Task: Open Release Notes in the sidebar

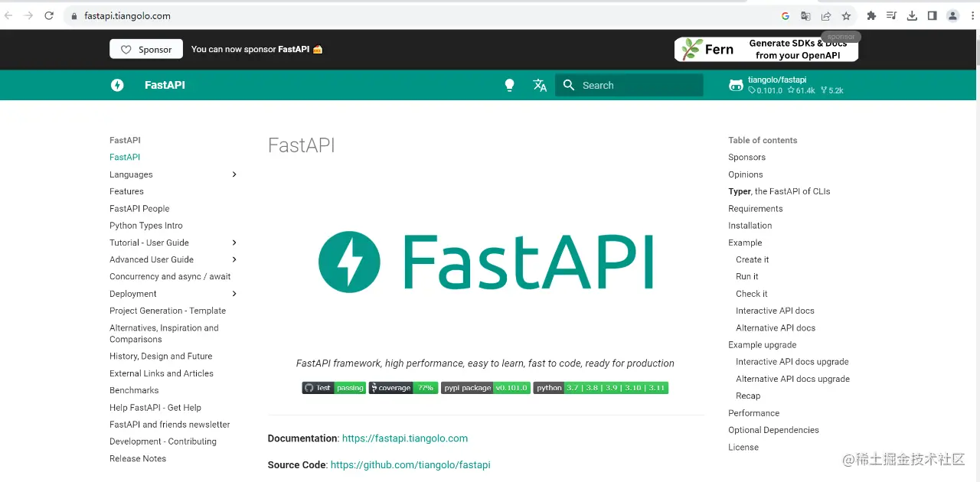Action: pyautogui.click(x=138, y=458)
